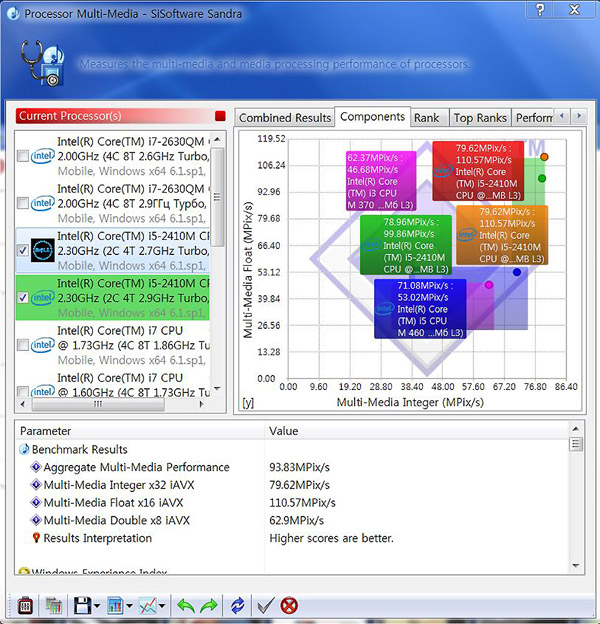Select Multi-Media Double x8 iAVX row
This screenshot has height=624, width=600.
coord(292,520)
